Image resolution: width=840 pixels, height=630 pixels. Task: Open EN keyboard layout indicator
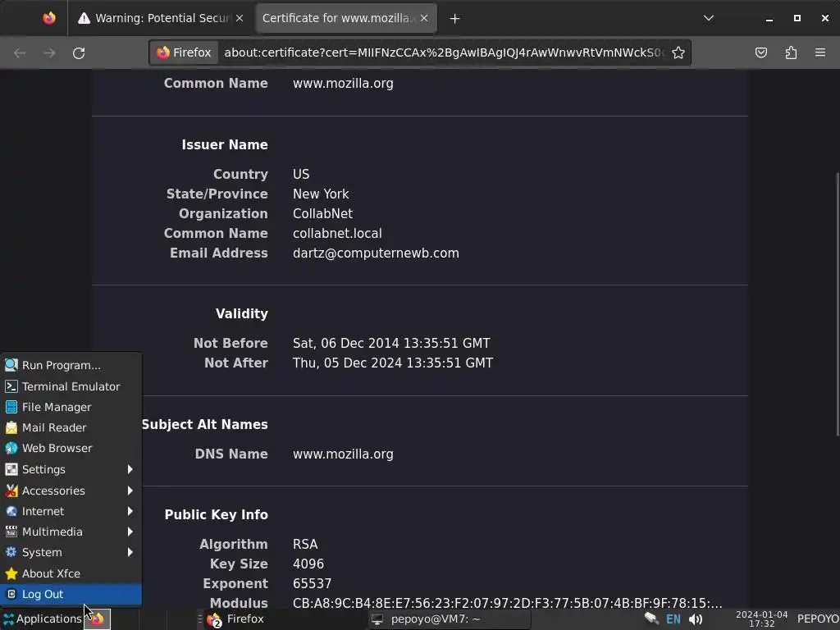pos(673,619)
